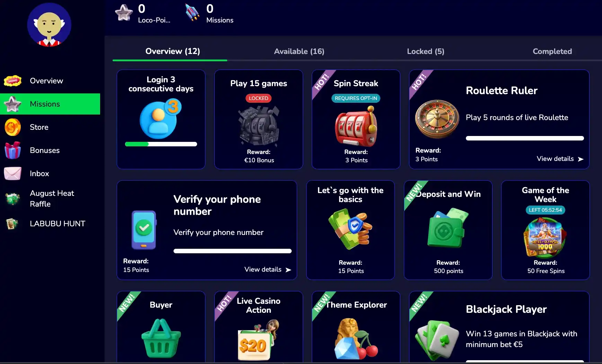The image size is (602, 364).
Task: Click the roulette wheel image
Action: [437, 119]
